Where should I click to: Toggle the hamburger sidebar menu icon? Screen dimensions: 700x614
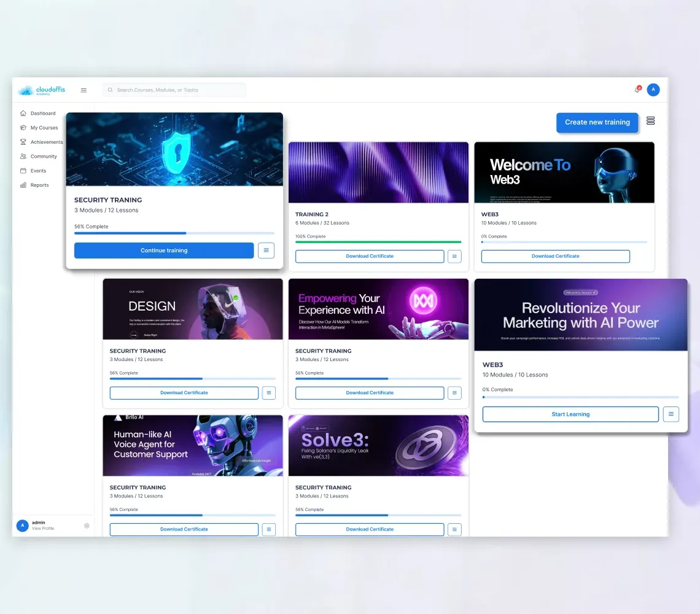[84, 90]
